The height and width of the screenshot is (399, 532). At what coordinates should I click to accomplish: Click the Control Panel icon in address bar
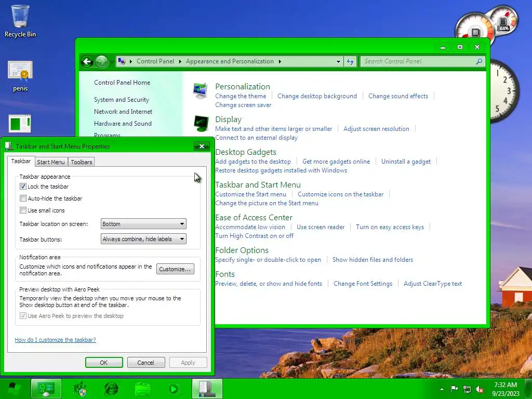pyautogui.click(x=122, y=61)
